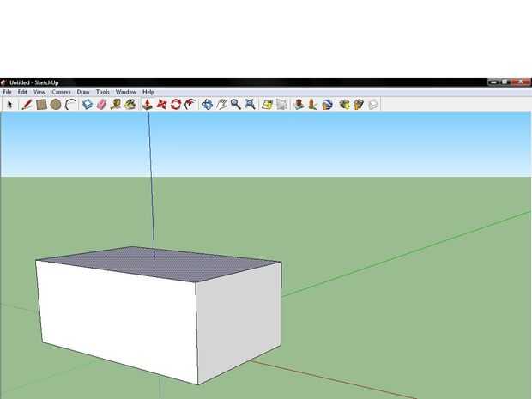Open the File menu

click(x=7, y=92)
